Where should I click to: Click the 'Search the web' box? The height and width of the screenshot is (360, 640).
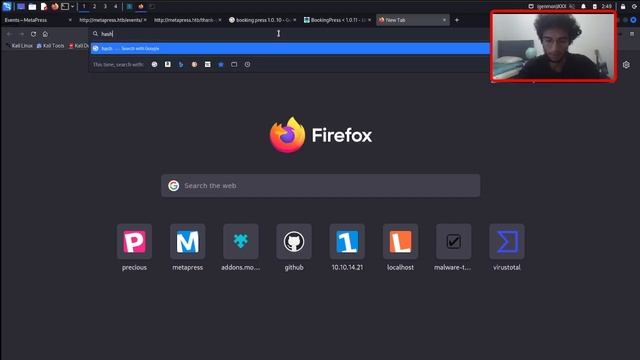click(320, 186)
